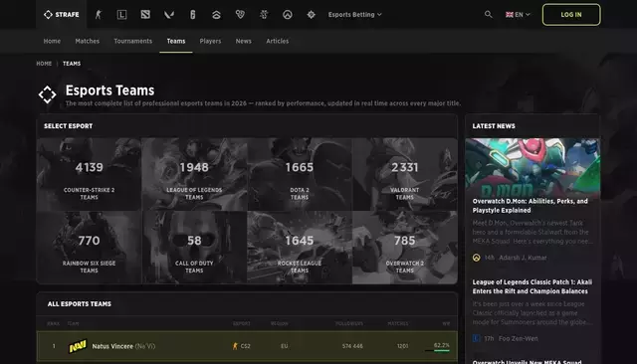The width and height of the screenshot is (637, 364).
Task: Open the Articles tab
Action: point(278,41)
